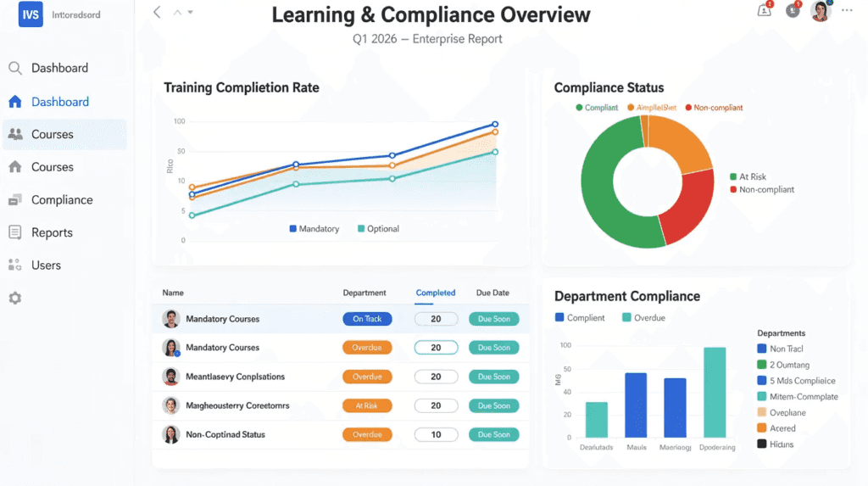Expand the small dropdown arrow beside header caret
Viewport: 868px width, 486px height.
(191, 13)
